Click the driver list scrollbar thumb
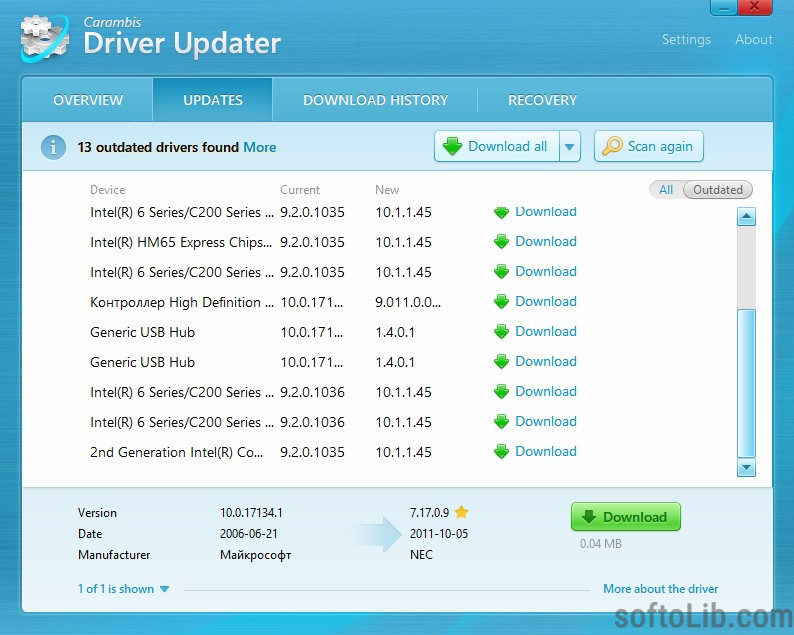 [x=746, y=383]
